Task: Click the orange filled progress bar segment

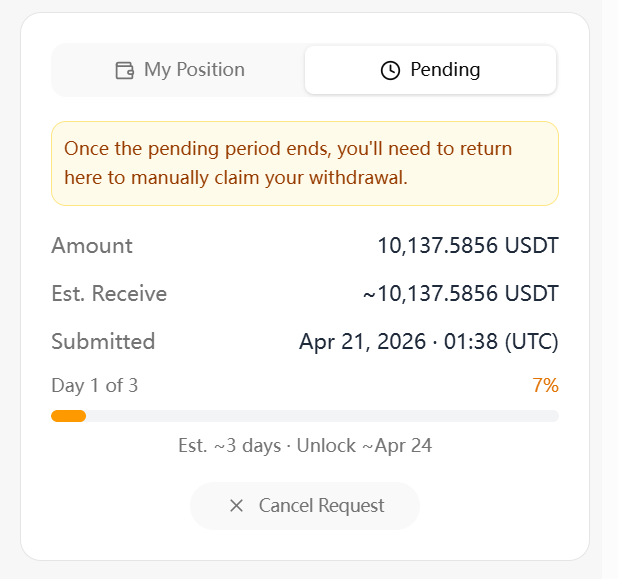Action: [x=68, y=416]
